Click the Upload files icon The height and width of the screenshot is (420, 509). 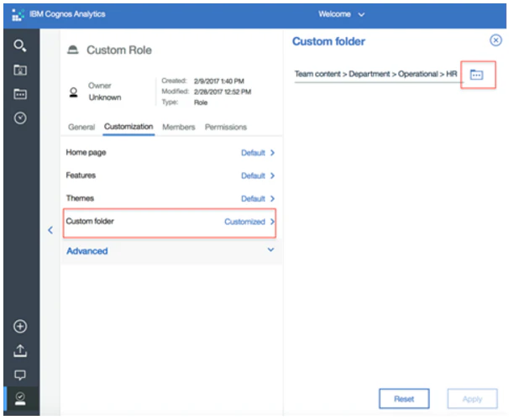point(20,351)
